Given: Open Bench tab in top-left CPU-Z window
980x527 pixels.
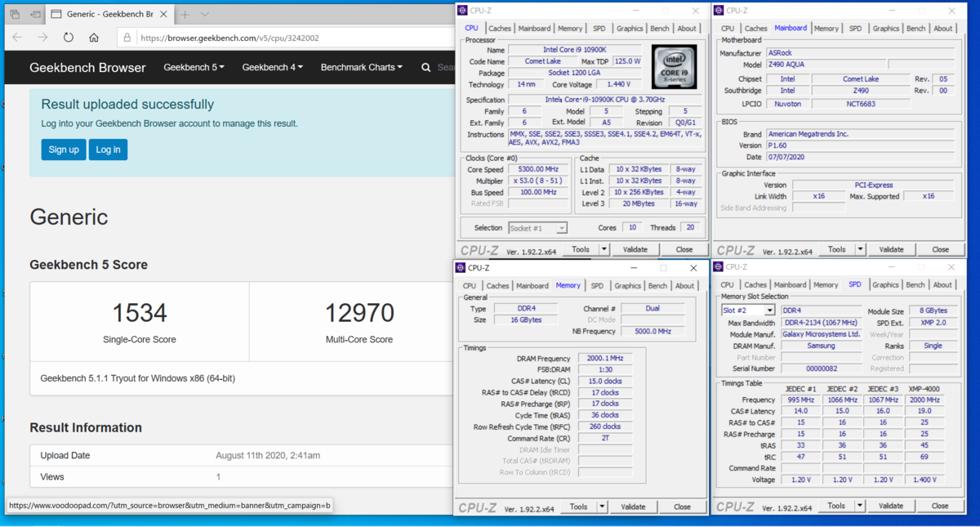Looking at the screenshot, I should tap(660, 29).
